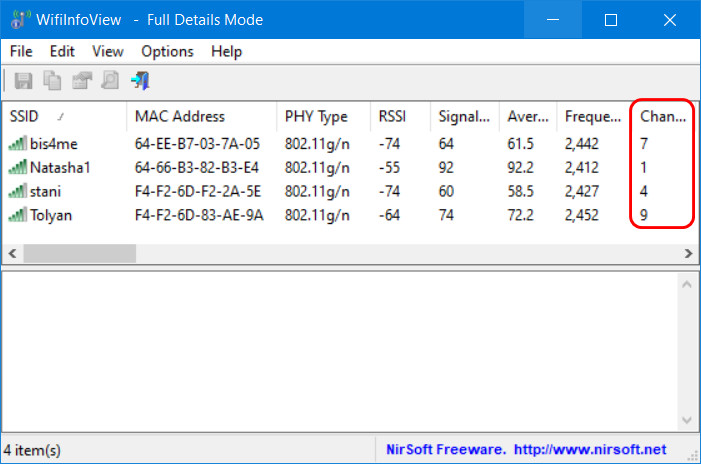This screenshot has width=701, height=464.
Task: Click average signal value 58.5
Action: click(520, 191)
